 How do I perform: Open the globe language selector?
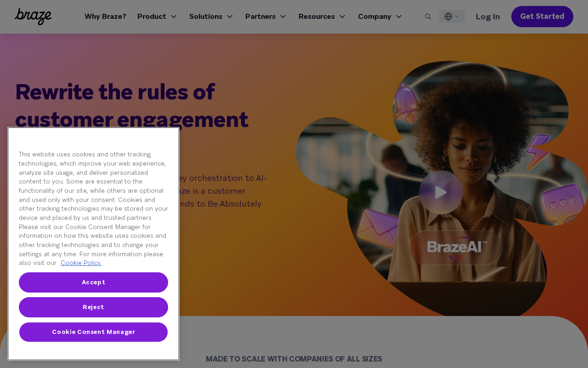(452, 17)
